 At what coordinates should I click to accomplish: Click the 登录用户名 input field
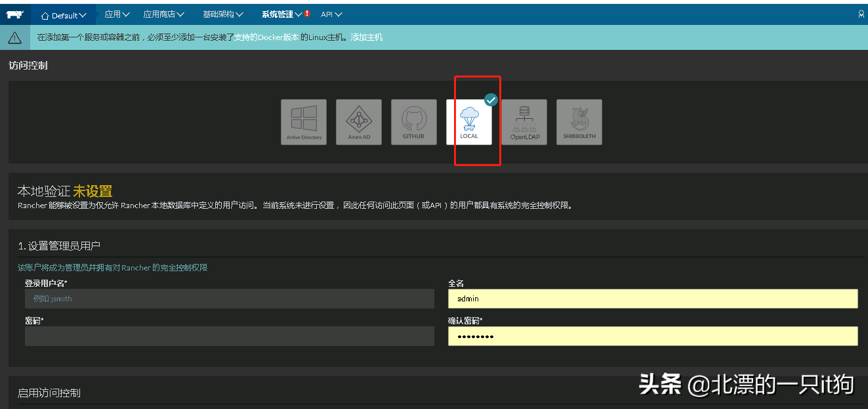click(230, 299)
